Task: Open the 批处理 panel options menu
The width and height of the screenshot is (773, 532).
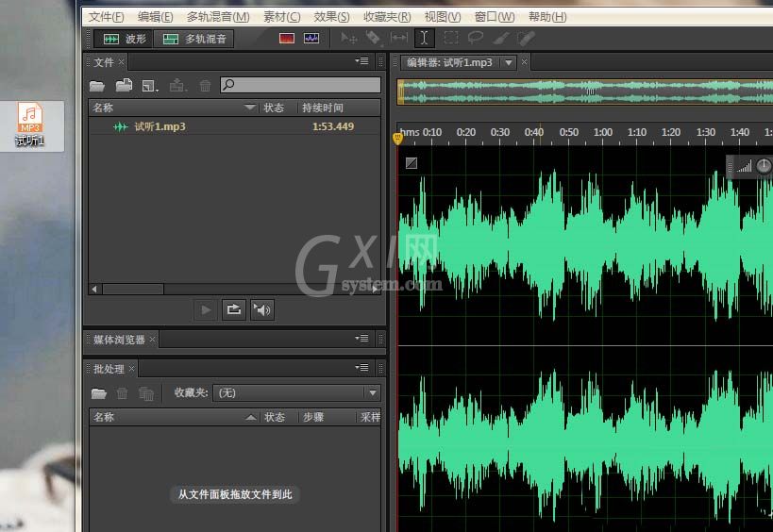Action: (361, 368)
